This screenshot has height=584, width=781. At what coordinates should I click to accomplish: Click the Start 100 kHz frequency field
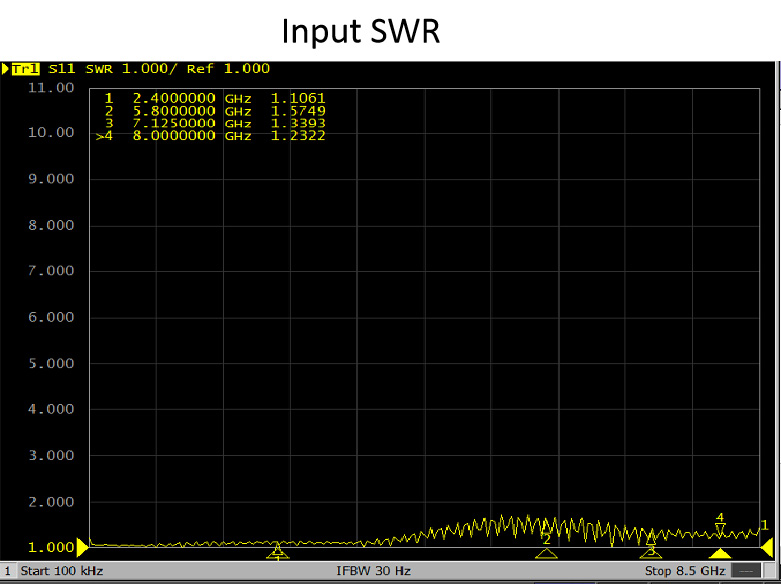[60, 572]
